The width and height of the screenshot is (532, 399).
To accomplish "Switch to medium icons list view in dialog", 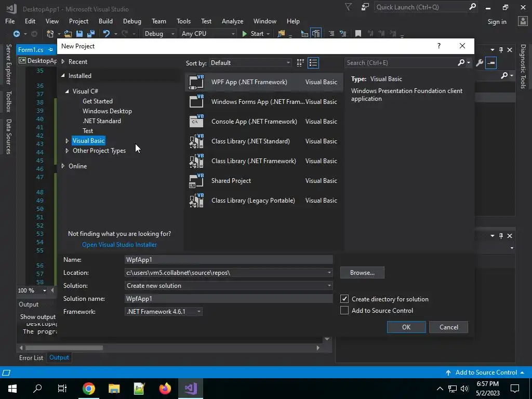I will (313, 63).
